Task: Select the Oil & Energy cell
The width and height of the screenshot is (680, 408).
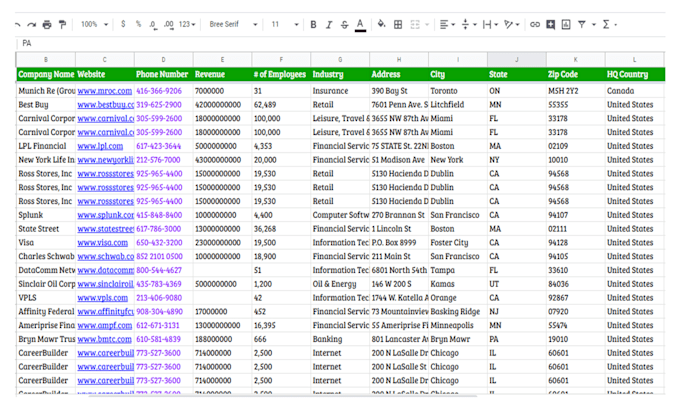Action: pos(340,284)
